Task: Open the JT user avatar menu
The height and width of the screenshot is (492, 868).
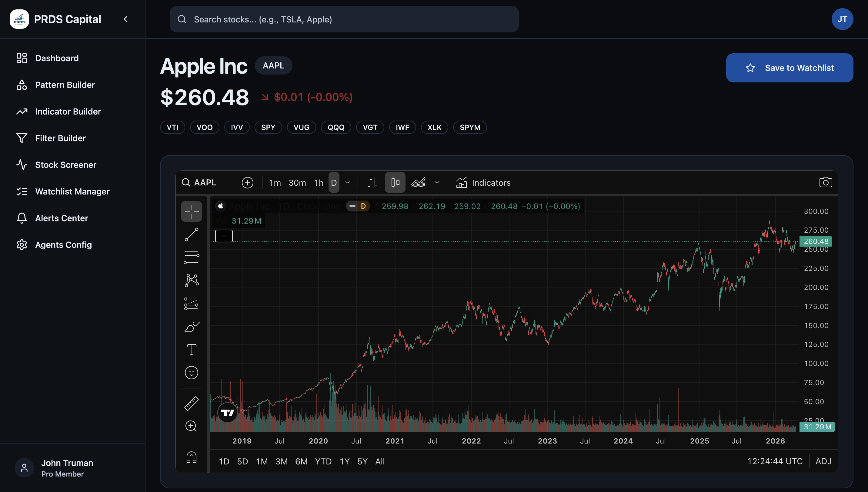Action: click(x=842, y=19)
